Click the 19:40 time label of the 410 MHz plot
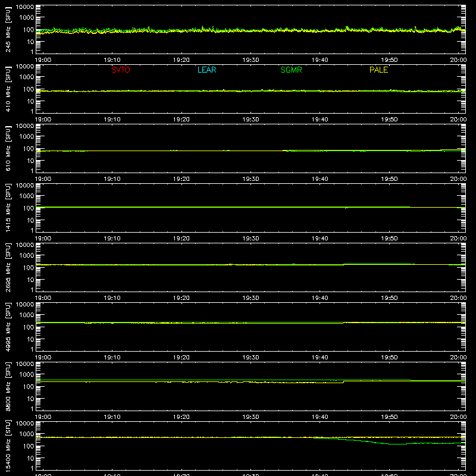The image size is (476, 476). click(x=320, y=120)
